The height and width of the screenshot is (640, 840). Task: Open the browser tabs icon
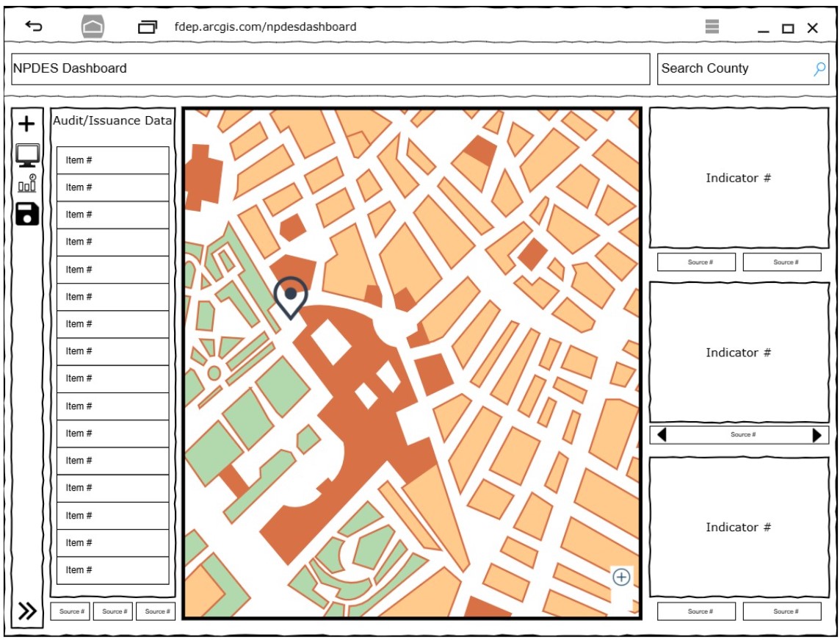click(x=146, y=26)
